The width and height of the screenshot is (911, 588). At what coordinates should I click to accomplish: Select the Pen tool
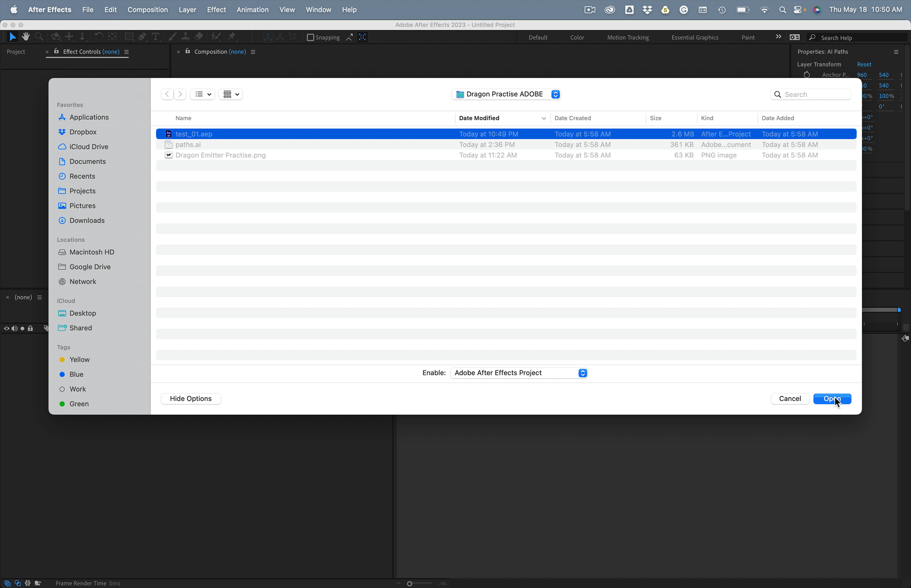coord(142,37)
